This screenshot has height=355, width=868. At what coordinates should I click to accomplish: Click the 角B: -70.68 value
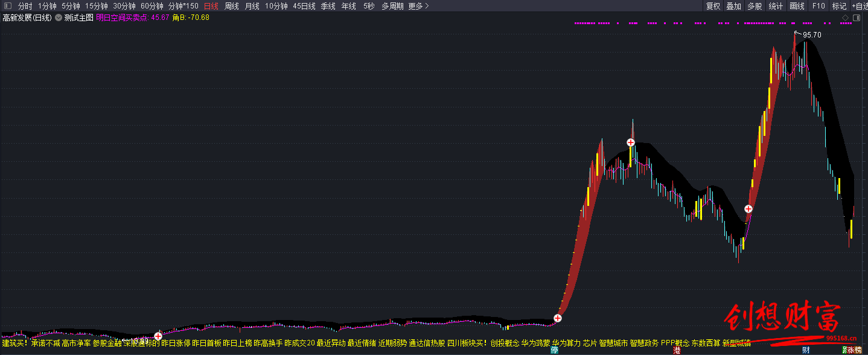tap(191, 18)
